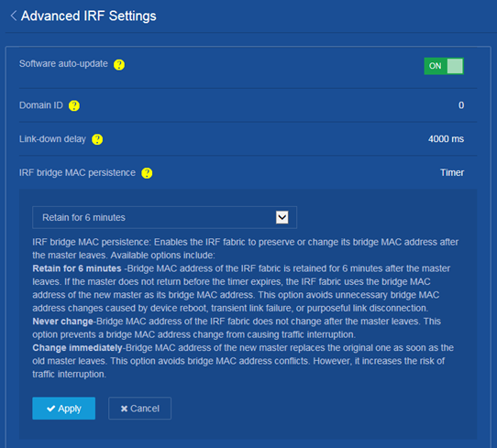Open help icon for IRF bridge MAC persistence
This screenshot has height=448, width=497.
(x=147, y=173)
